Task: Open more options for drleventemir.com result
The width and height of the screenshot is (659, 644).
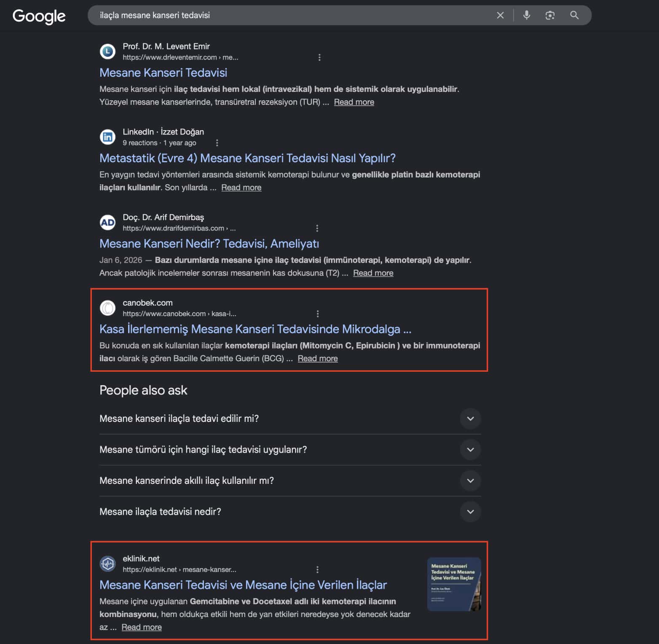Action: coord(319,57)
